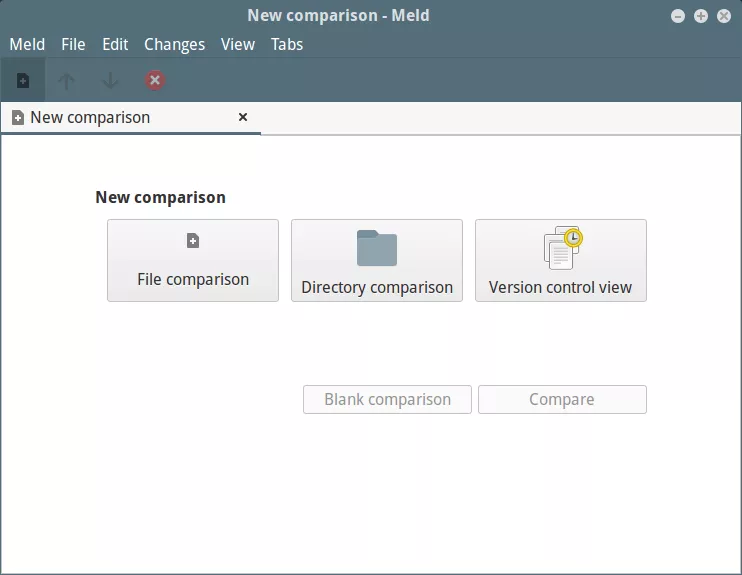Go to previous change with up arrow
This screenshot has width=742, height=575.
click(67, 81)
